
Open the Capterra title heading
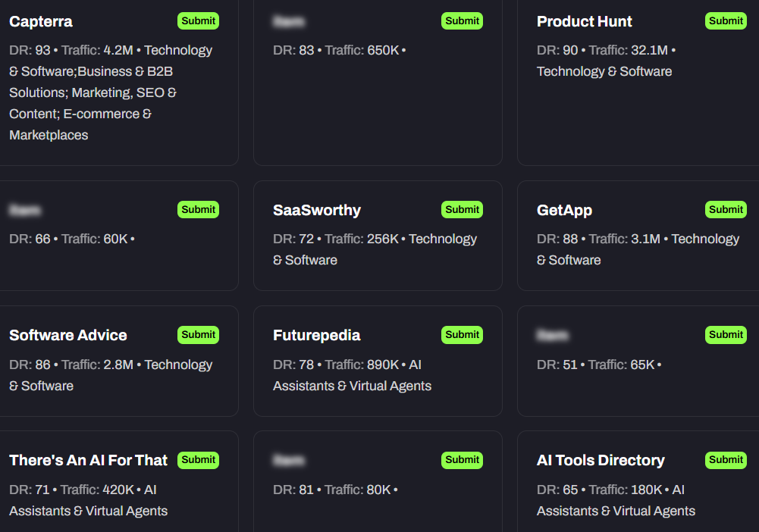tap(41, 21)
